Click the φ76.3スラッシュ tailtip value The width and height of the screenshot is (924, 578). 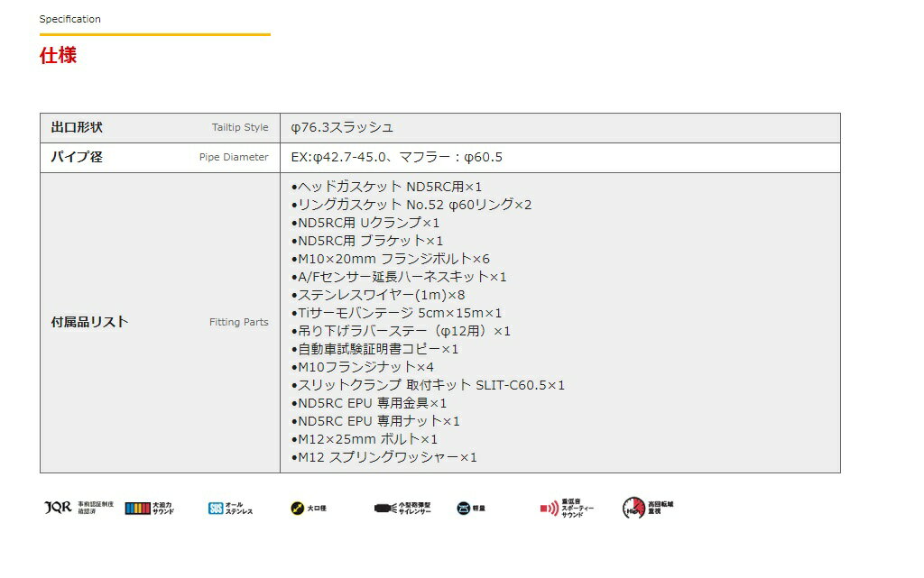click(342, 128)
